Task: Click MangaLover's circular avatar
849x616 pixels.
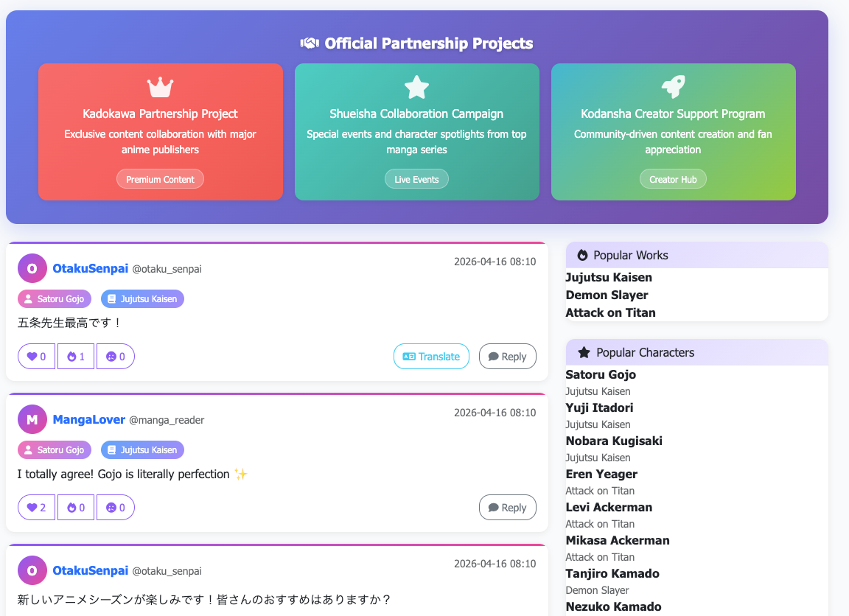Action: pyautogui.click(x=32, y=419)
